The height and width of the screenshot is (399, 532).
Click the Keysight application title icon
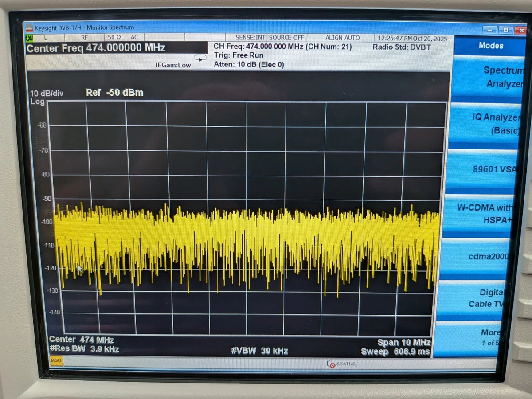(x=29, y=27)
